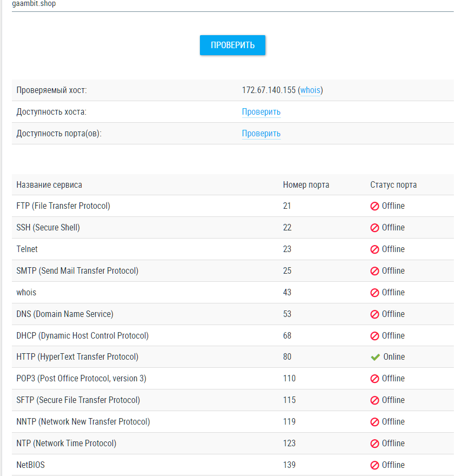The width and height of the screenshot is (462, 476).
Task: Click Проверить link for port availability
Action: pyautogui.click(x=261, y=134)
